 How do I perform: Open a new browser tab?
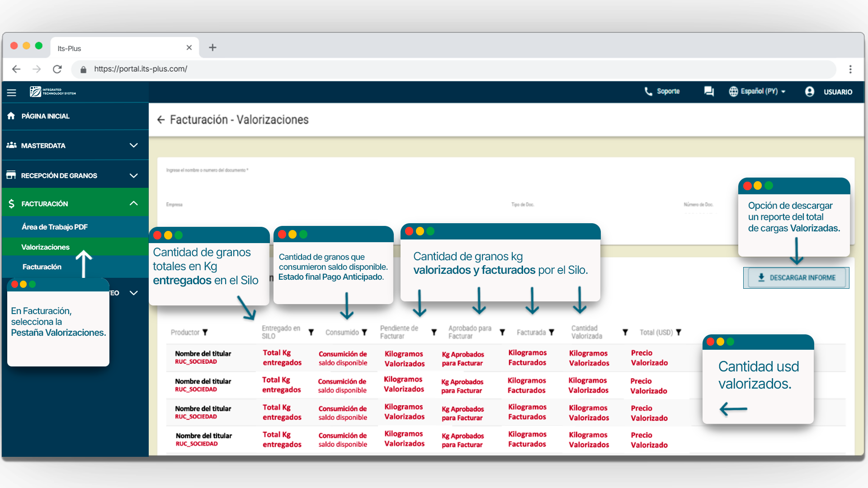tap(212, 47)
